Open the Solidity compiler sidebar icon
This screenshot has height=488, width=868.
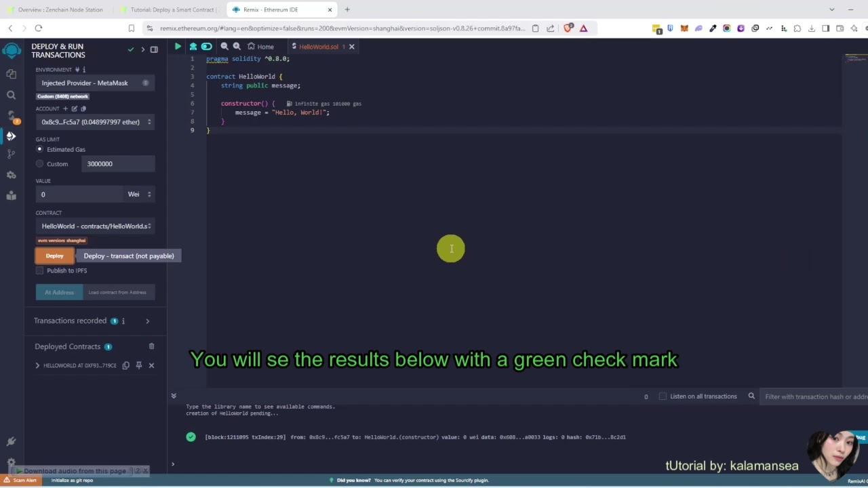pos(11,116)
